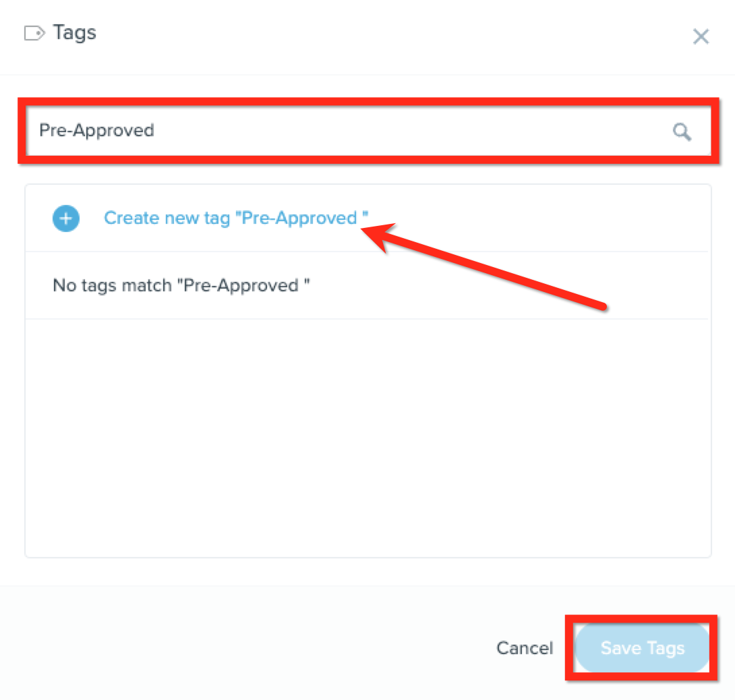Viewport: 735px width, 700px height.
Task: Click the magnifying glass search icon
Action: click(x=682, y=132)
